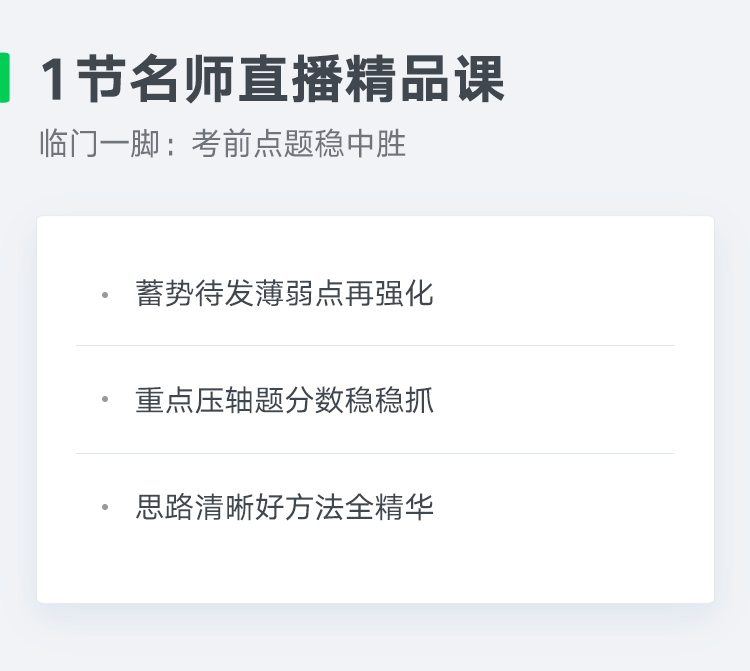750x671 pixels.
Task: Select the heading 1节名师直播精品课
Action: click(272, 79)
